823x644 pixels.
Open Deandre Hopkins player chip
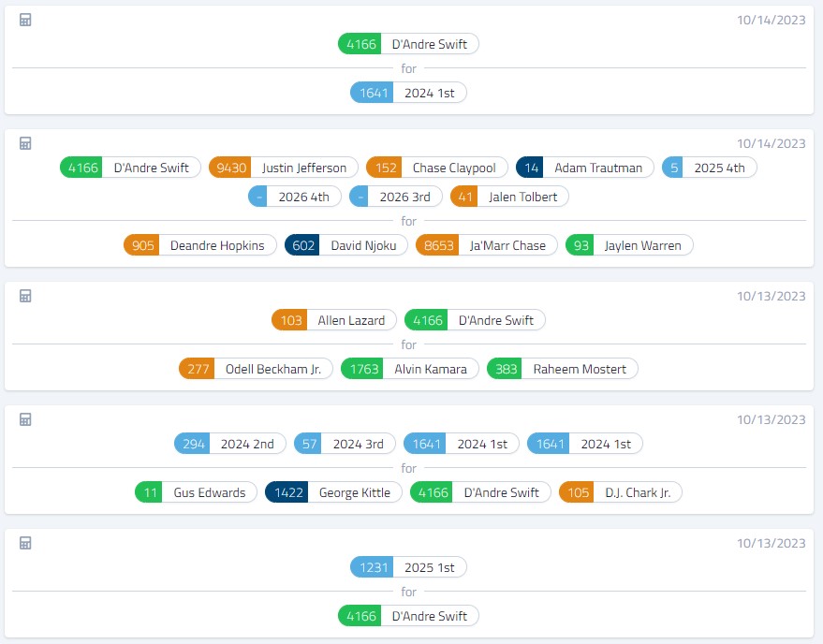coord(200,245)
